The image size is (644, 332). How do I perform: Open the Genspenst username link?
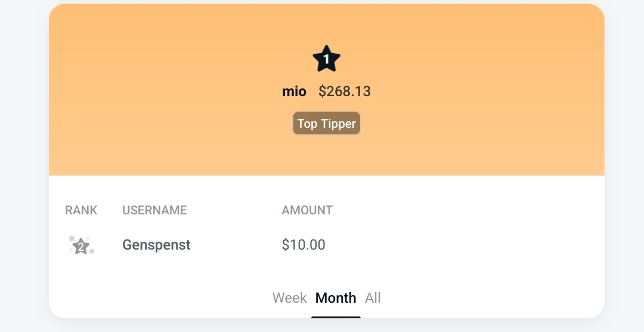point(156,245)
